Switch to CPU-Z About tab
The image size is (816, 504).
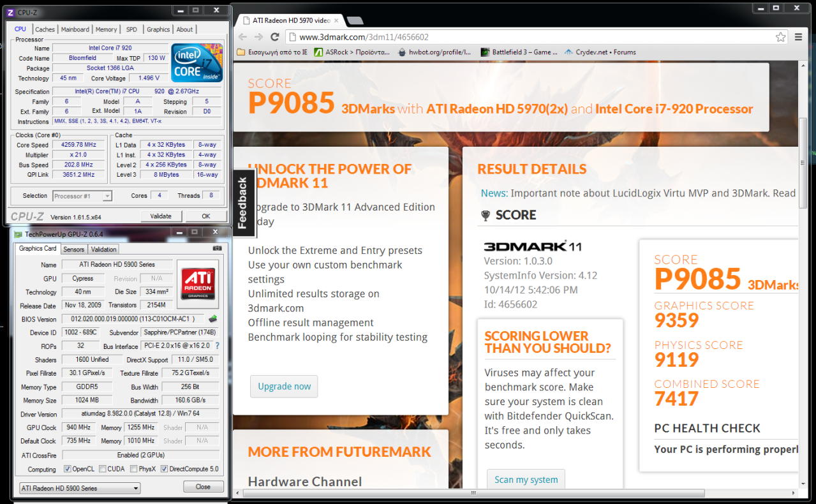[x=184, y=29]
